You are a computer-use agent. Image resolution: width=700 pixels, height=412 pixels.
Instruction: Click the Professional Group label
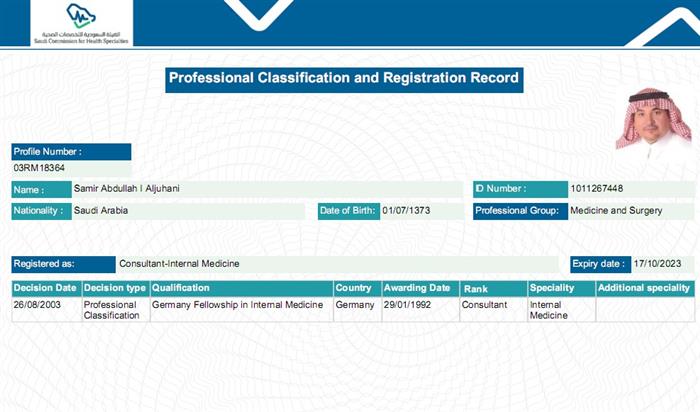pos(520,211)
